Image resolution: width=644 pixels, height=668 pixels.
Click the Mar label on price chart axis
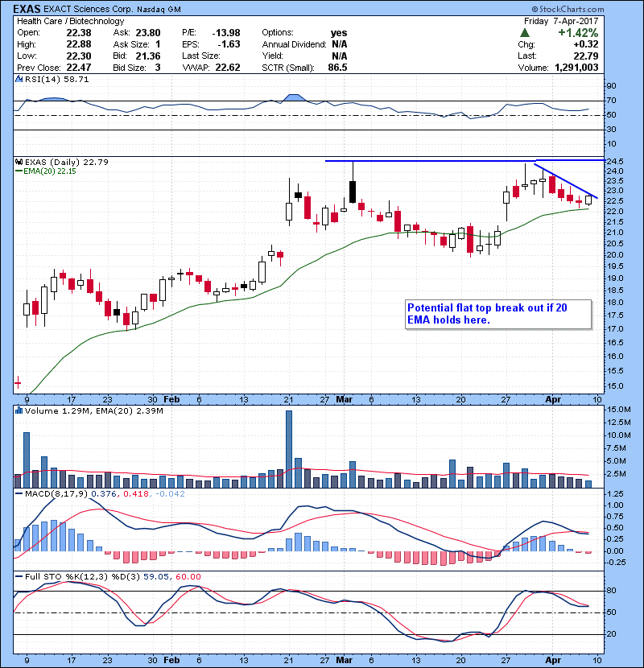344,400
